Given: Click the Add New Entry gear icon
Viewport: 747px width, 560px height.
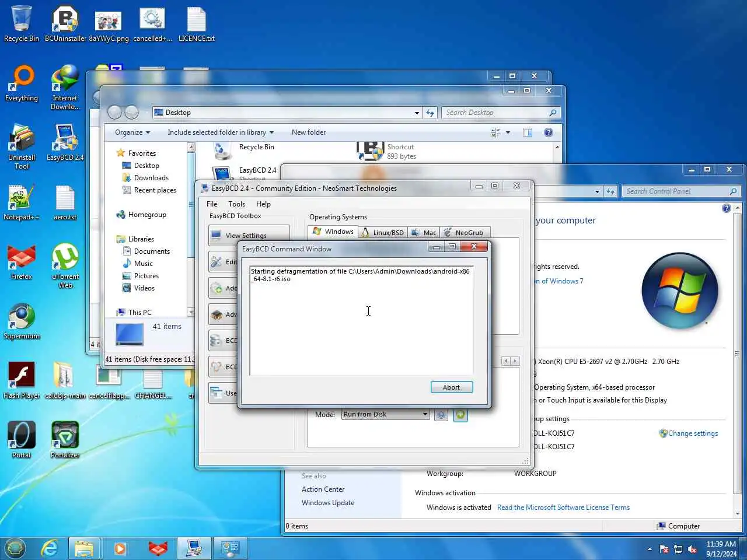Looking at the screenshot, I should 217,288.
